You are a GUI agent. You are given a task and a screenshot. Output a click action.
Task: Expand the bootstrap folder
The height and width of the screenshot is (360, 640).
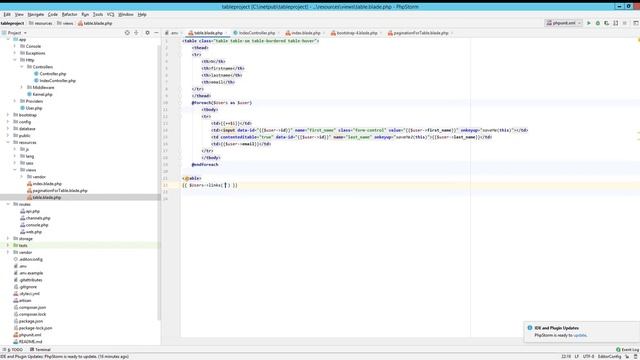8,115
